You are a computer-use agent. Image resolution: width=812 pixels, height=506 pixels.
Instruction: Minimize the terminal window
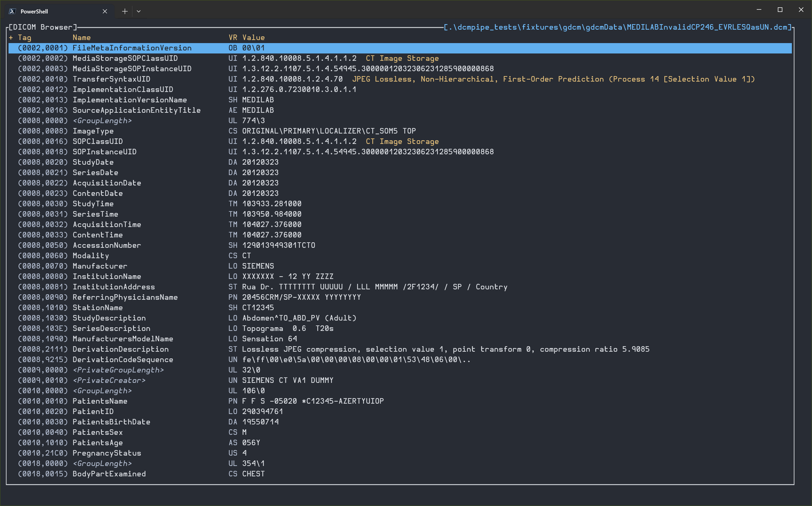click(x=759, y=10)
